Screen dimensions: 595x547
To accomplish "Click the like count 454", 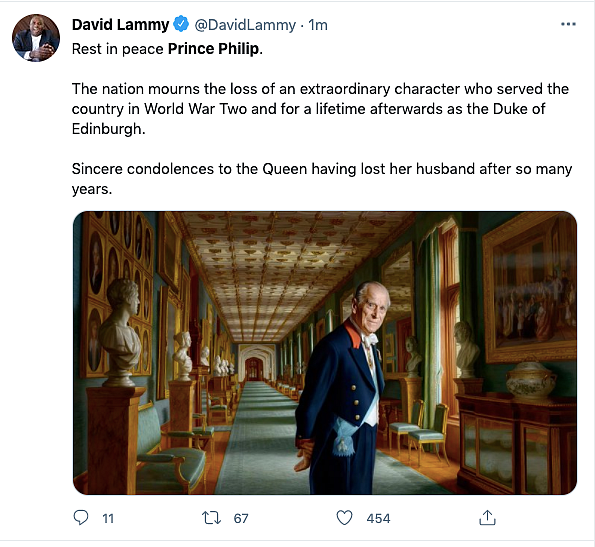I will [378, 518].
